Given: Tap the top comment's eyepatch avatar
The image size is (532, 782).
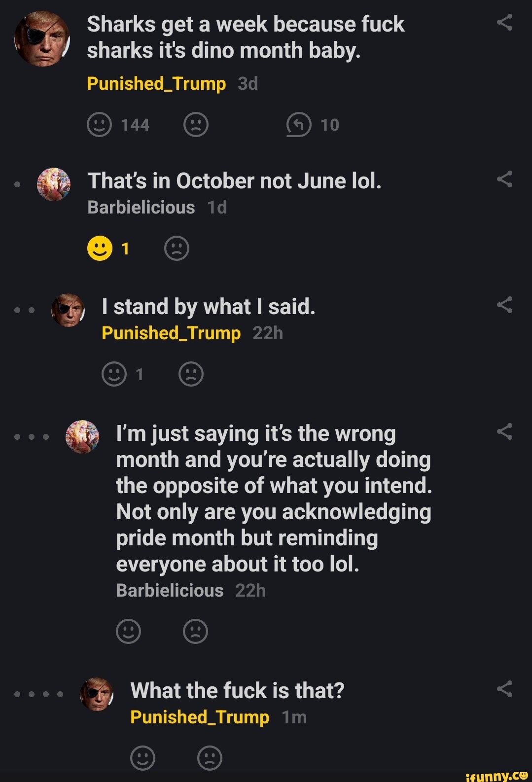Looking at the screenshot, I should click(x=42, y=39).
